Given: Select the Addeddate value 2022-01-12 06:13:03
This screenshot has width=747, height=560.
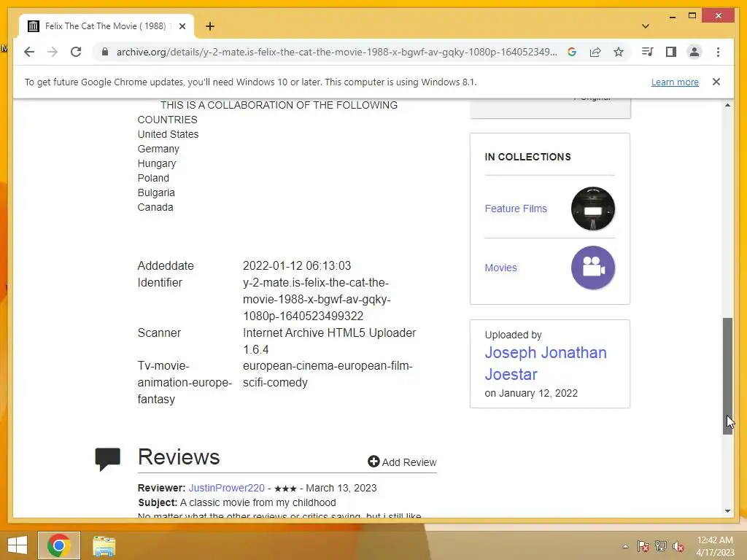Looking at the screenshot, I should click(x=297, y=265).
